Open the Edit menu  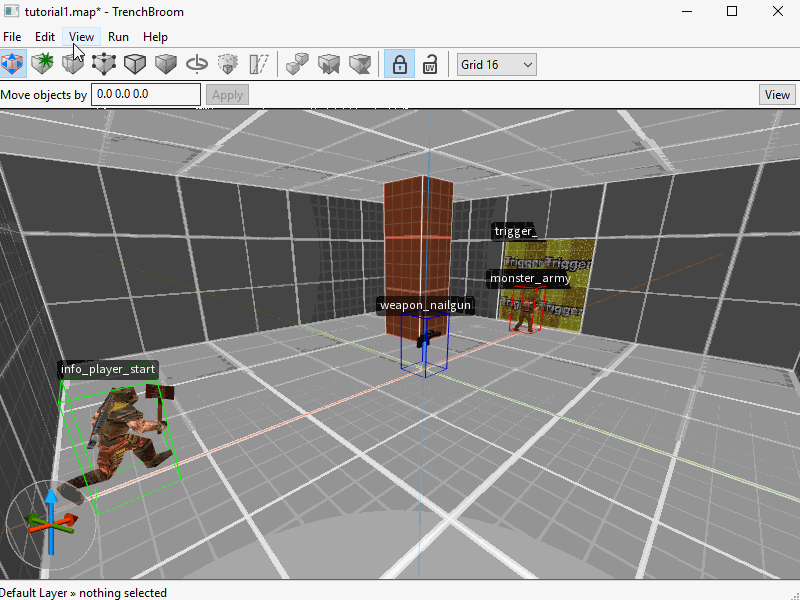44,36
